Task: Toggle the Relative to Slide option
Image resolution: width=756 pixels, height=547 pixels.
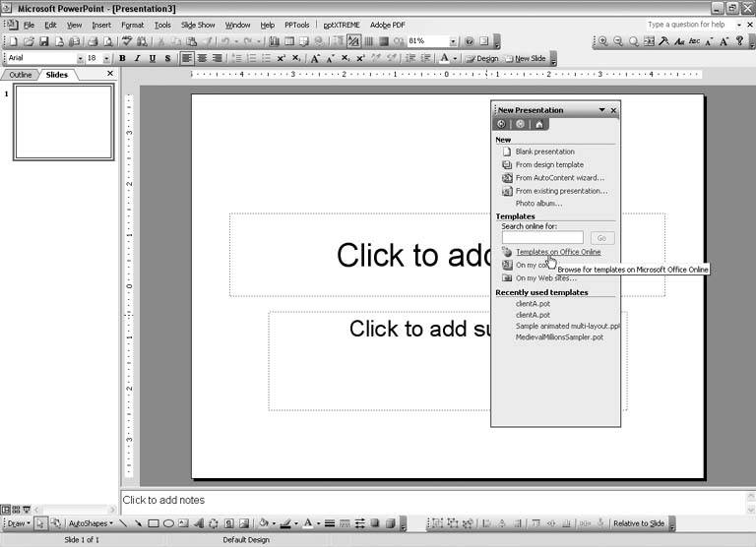Action: 638,523
